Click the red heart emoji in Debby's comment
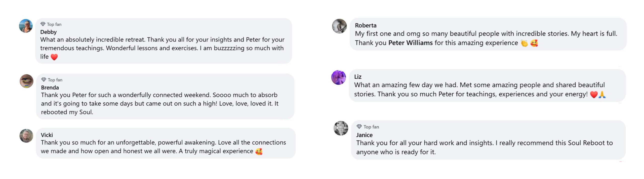644x179 pixels. (54, 57)
